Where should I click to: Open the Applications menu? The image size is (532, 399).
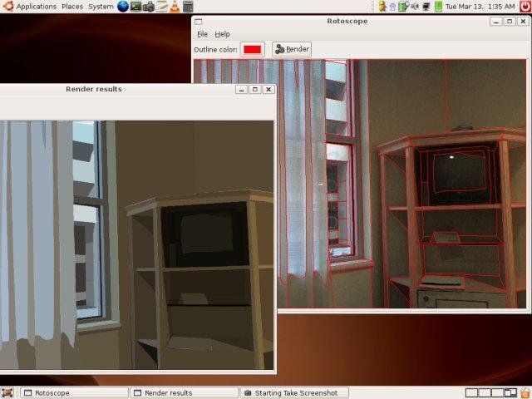tap(30, 7)
